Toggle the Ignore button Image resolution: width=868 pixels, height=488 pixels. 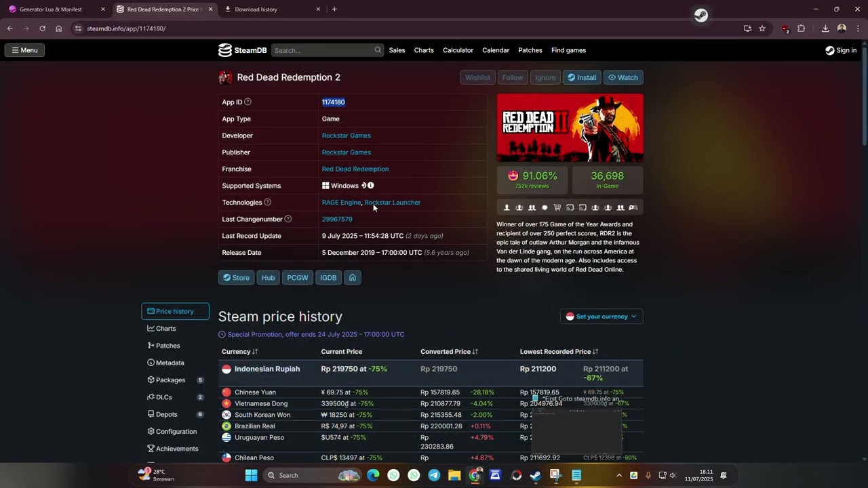coord(545,77)
